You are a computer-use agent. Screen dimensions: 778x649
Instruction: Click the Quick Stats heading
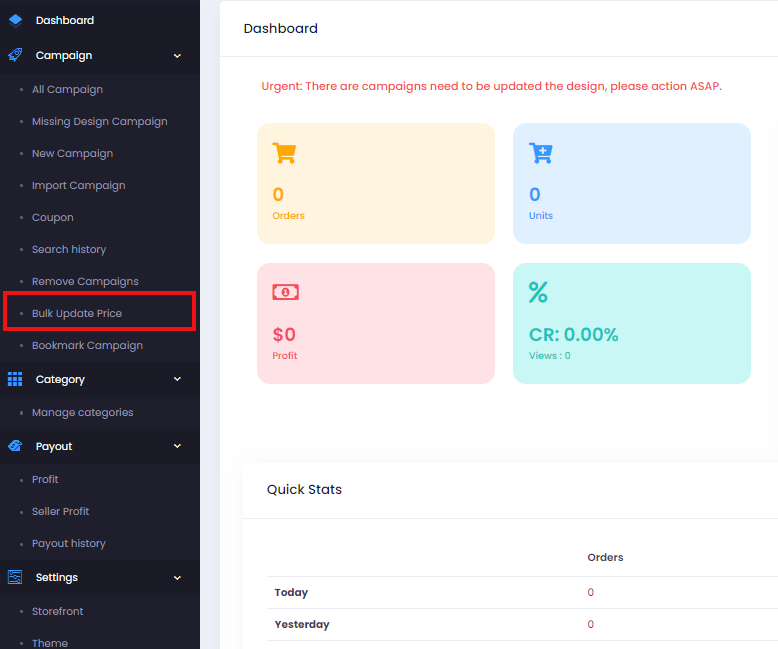(304, 490)
